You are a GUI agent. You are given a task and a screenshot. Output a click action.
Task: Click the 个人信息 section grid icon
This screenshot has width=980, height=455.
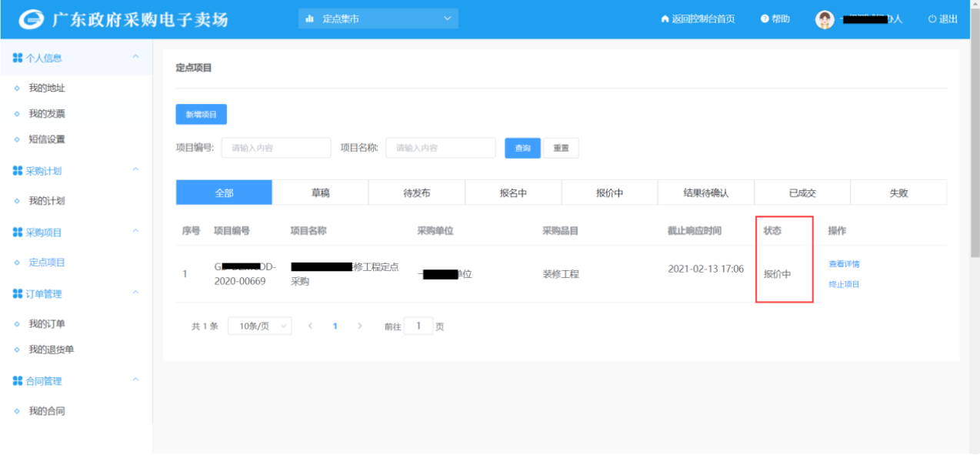pyautogui.click(x=18, y=58)
